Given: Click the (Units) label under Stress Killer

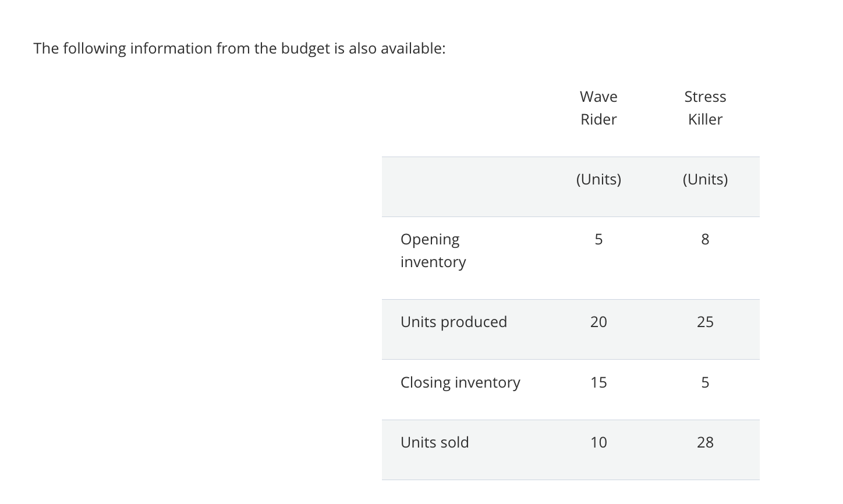Looking at the screenshot, I should coord(705,179).
